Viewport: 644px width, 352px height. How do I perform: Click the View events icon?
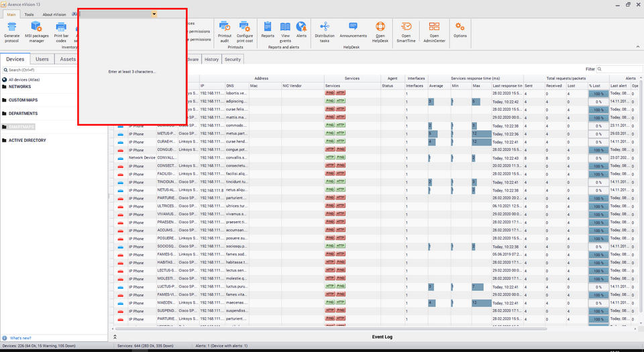[x=285, y=30]
